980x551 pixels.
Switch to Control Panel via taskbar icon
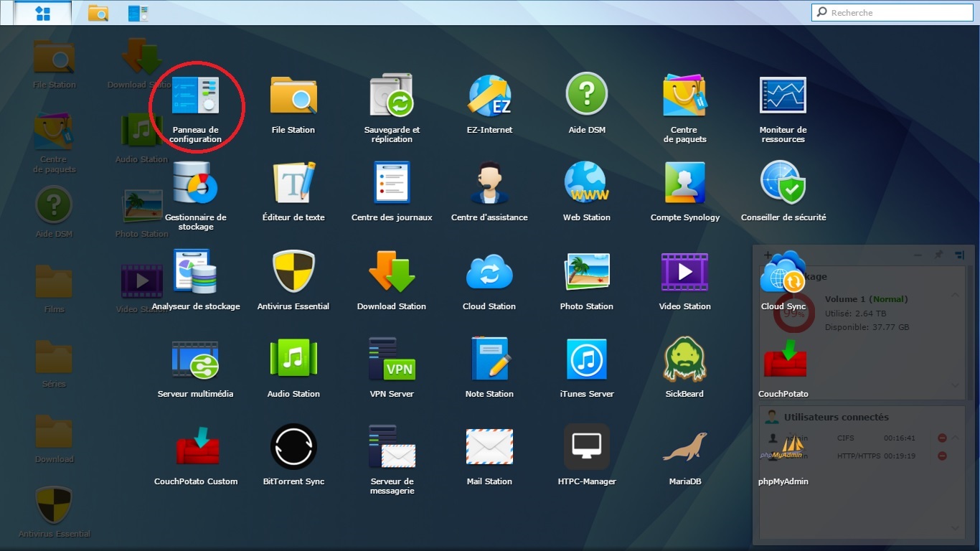[138, 13]
